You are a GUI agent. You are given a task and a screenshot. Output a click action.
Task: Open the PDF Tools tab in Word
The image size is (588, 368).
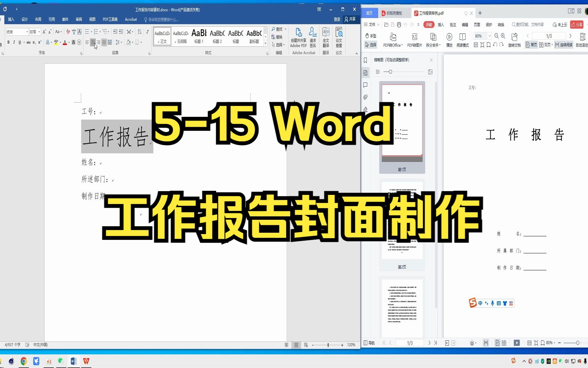tap(110, 19)
